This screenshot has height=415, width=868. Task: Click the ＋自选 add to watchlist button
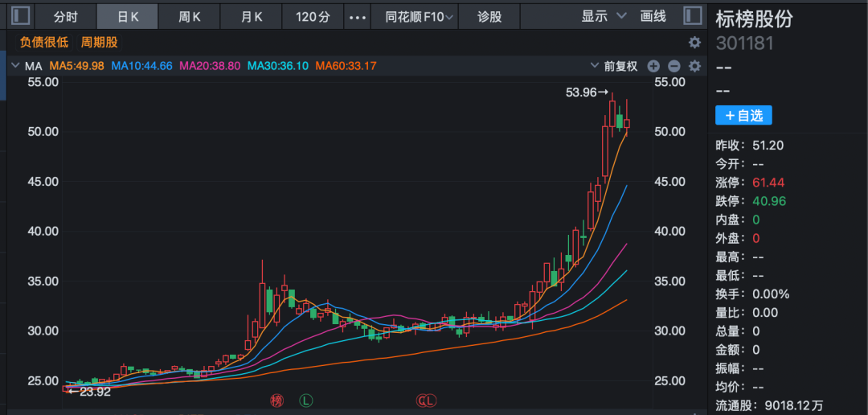click(x=743, y=116)
